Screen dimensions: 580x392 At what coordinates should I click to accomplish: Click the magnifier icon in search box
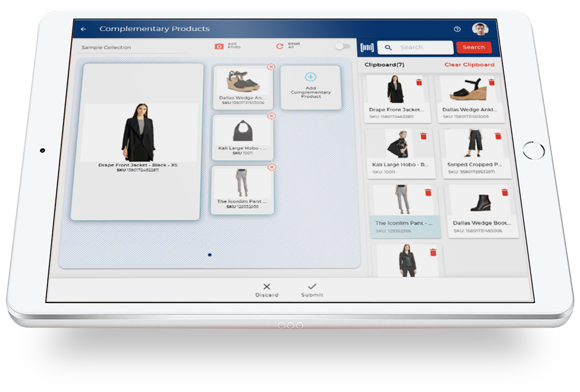[x=388, y=48]
